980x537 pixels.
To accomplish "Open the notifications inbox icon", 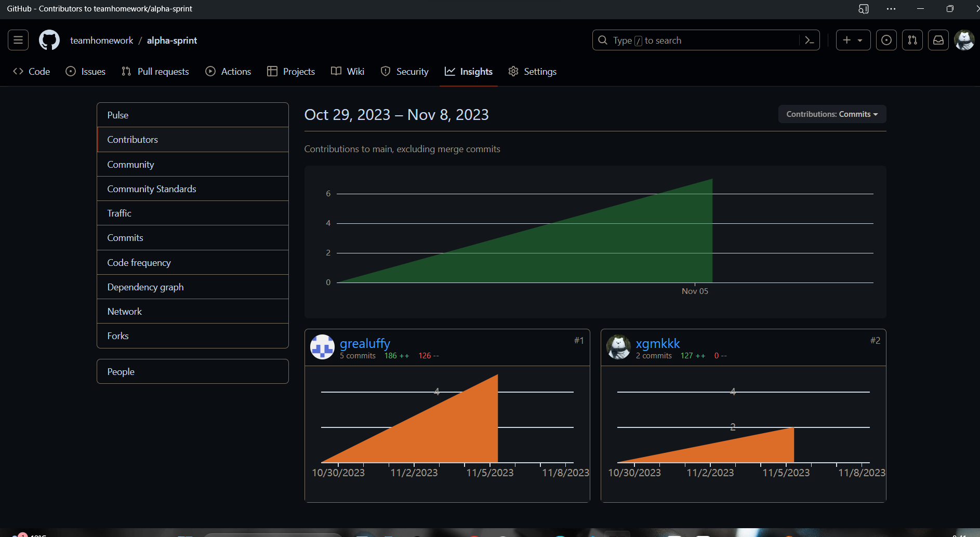I will (x=938, y=40).
